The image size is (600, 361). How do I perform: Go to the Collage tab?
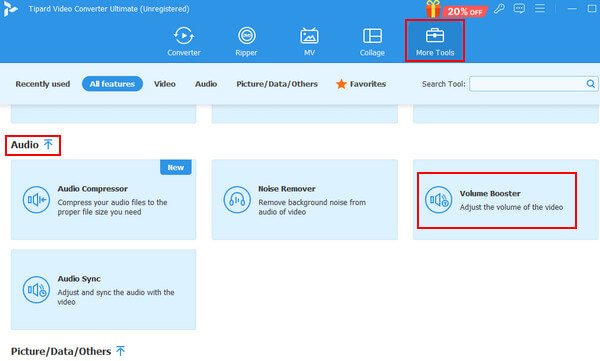coord(372,41)
